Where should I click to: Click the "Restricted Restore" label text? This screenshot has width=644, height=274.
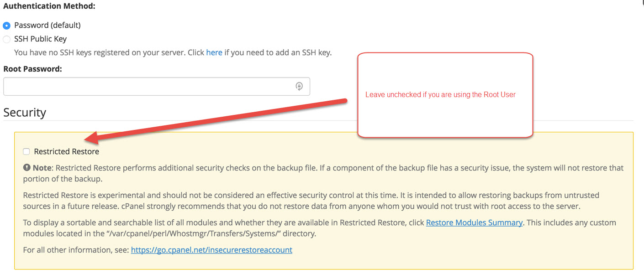coord(66,151)
